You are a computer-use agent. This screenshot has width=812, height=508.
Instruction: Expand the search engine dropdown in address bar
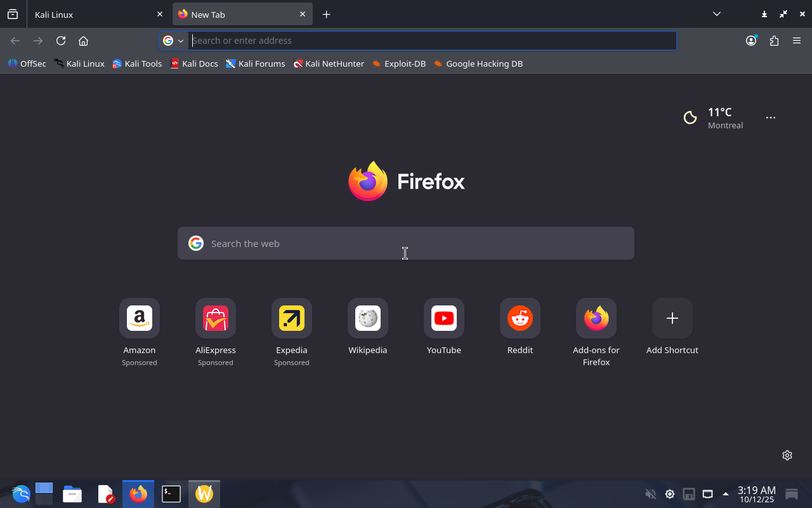pos(173,41)
